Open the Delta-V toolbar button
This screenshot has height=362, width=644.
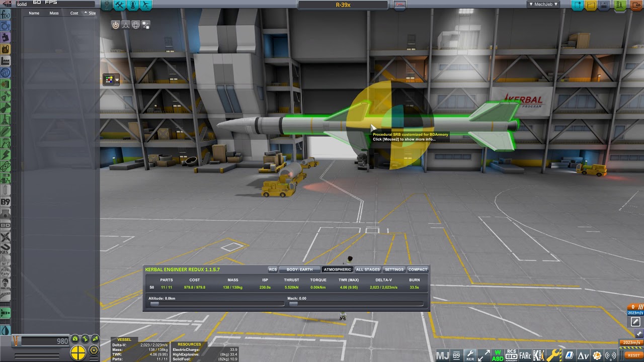[x=583, y=355]
